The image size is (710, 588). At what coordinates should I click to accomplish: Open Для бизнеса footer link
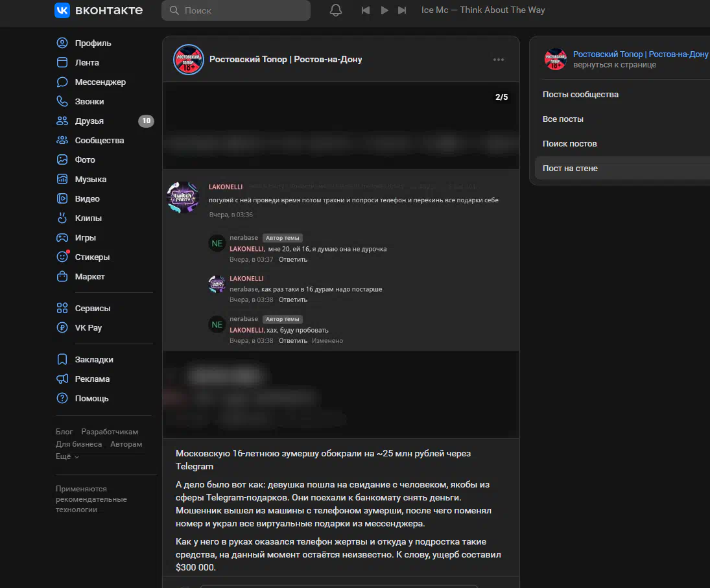pyautogui.click(x=79, y=444)
